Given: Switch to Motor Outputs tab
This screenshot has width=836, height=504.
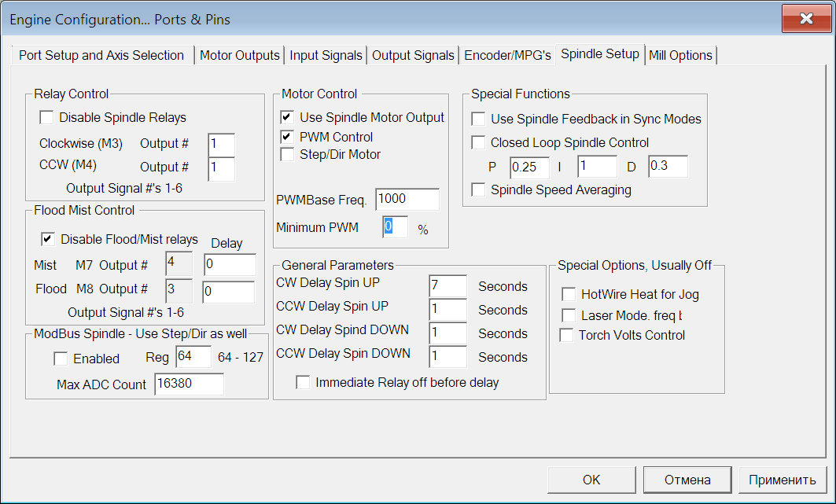Looking at the screenshot, I should [240, 55].
